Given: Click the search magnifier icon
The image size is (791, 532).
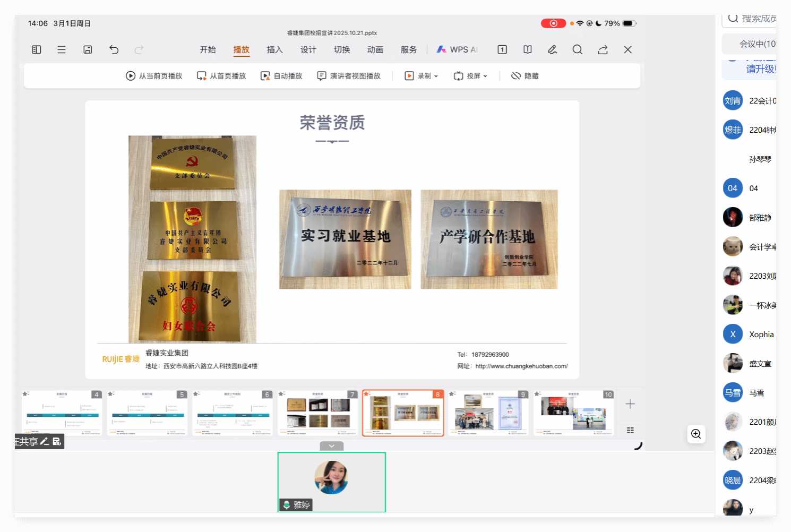Looking at the screenshot, I should coord(577,49).
